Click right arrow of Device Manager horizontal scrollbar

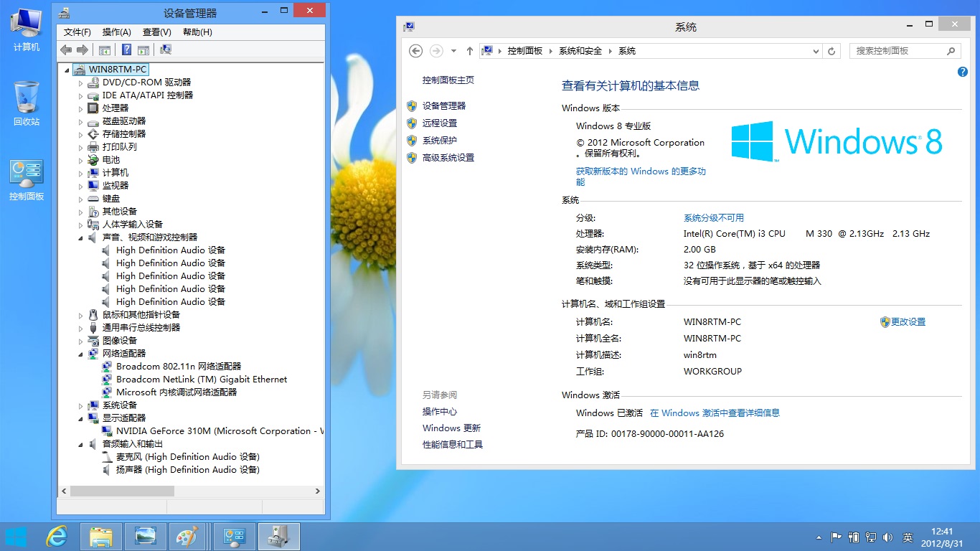tap(318, 491)
